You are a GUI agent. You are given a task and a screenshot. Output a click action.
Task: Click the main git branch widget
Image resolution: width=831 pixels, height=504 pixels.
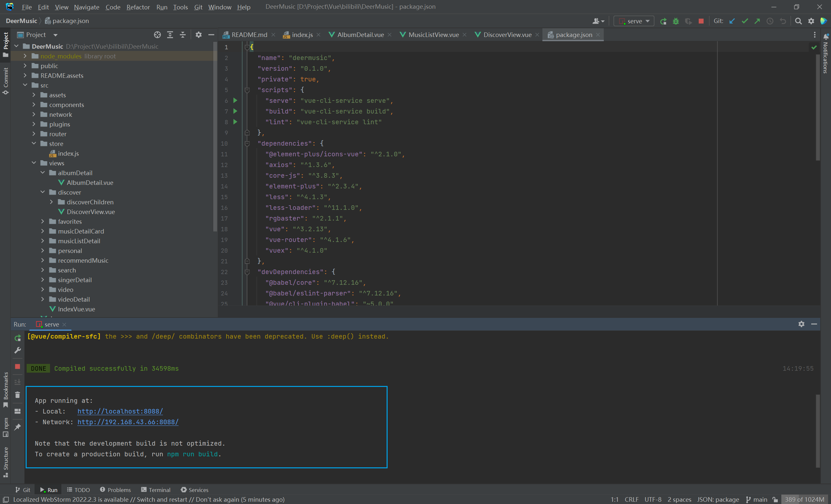click(x=756, y=499)
